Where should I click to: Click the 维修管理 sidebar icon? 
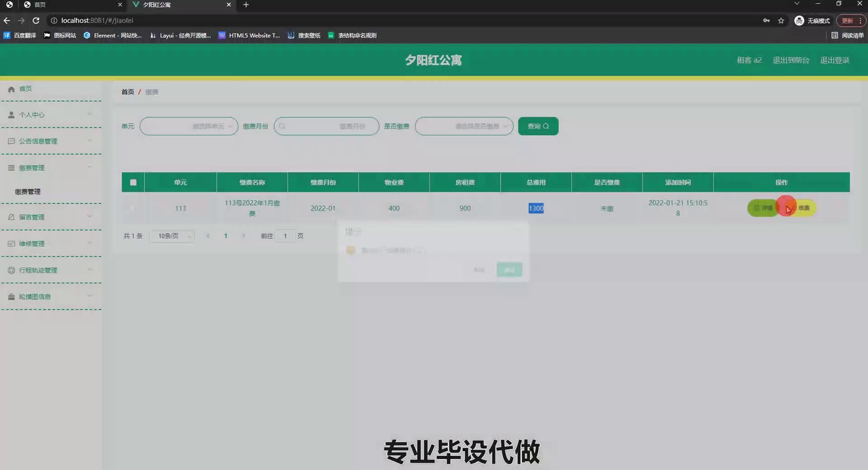pyautogui.click(x=11, y=244)
